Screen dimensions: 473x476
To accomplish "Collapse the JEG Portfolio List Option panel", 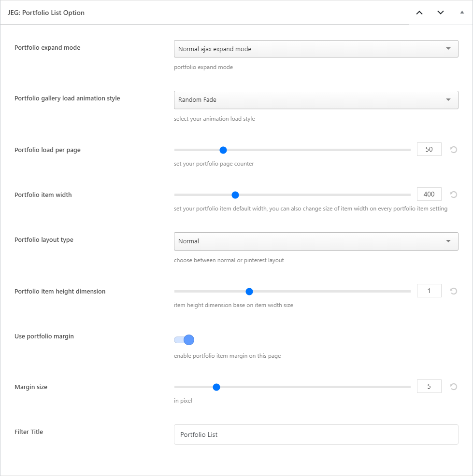I will [462, 13].
